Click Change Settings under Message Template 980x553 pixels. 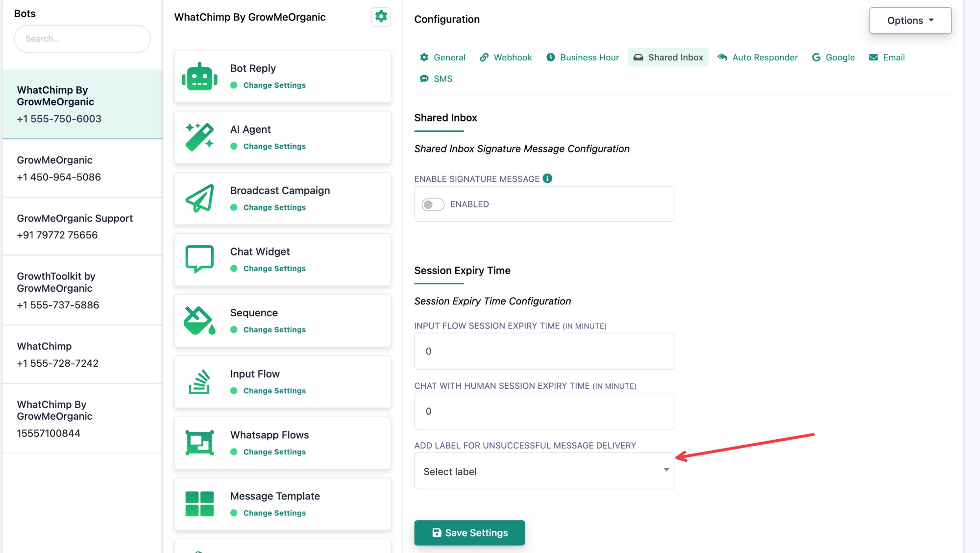(274, 513)
